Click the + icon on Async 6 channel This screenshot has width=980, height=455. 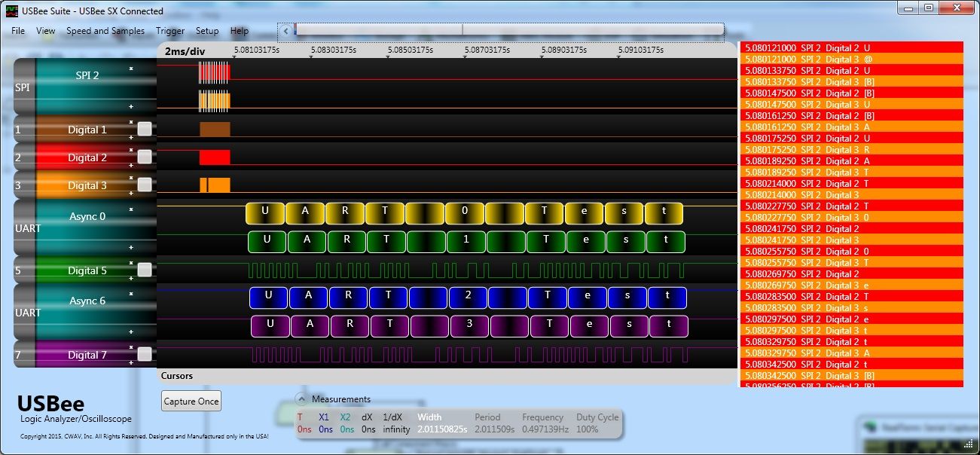click(x=130, y=331)
